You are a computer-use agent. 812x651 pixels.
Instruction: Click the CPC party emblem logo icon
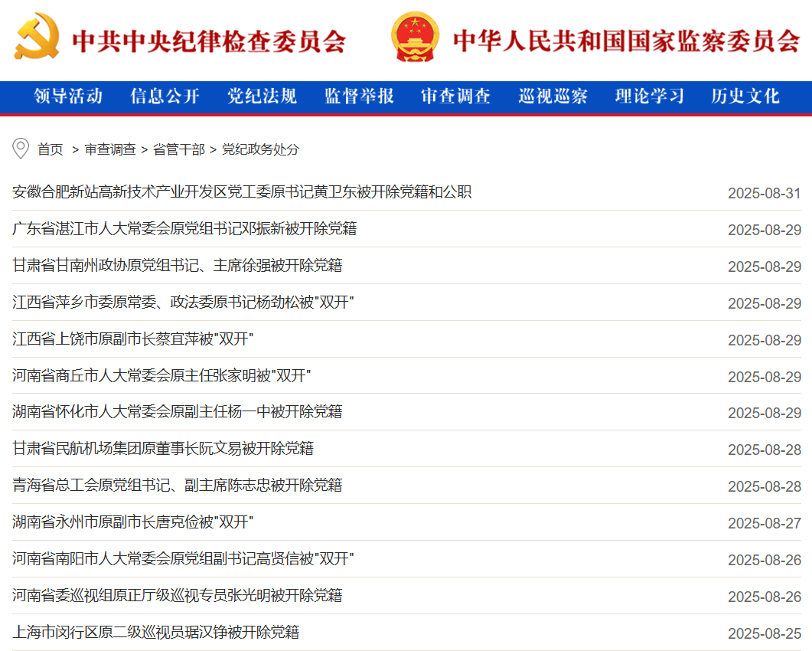(38, 36)
